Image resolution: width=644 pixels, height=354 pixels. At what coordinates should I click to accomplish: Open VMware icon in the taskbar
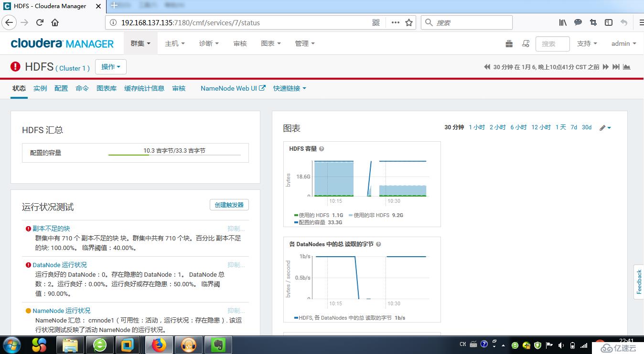129,344
